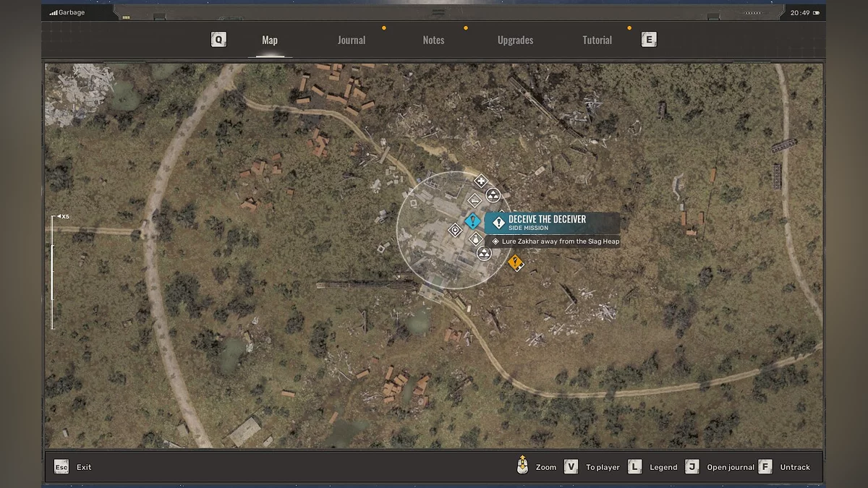Click the 20:49 clock display
This screenshot has height=488, width=868.
(800, 12)
